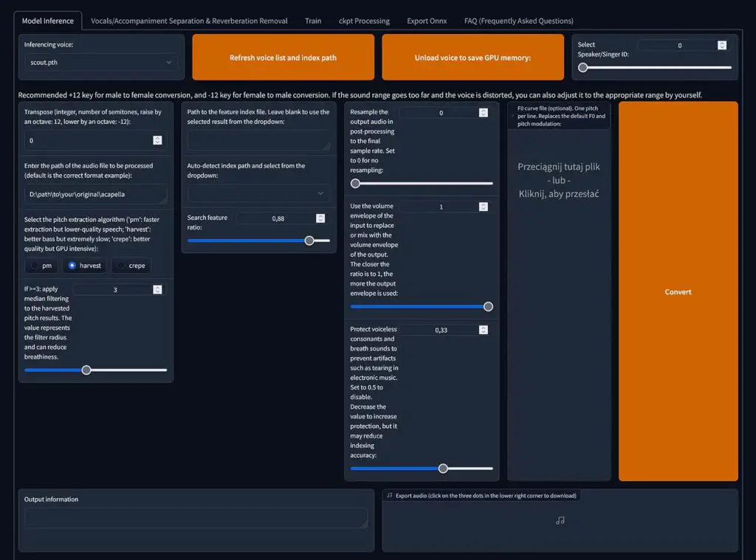756x560 pixels.
Task: Click the Speaker/Singer ID stepper arrows
Action: pos(722,45)
